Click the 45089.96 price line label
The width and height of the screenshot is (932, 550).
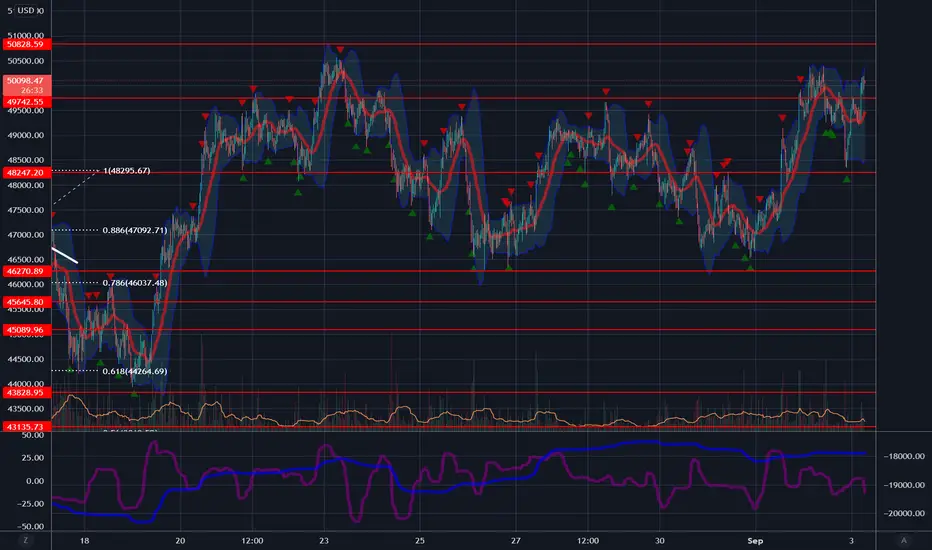(27, 329)
